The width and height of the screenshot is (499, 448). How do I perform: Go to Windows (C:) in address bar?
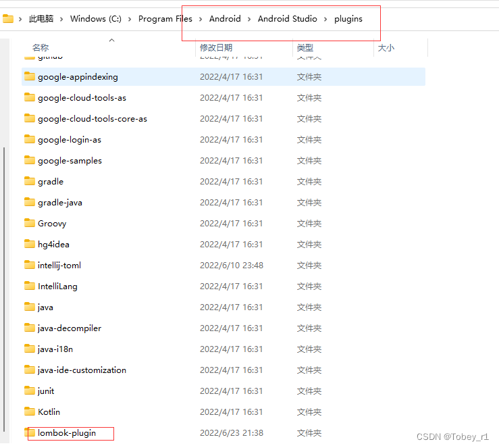point(96,19)
